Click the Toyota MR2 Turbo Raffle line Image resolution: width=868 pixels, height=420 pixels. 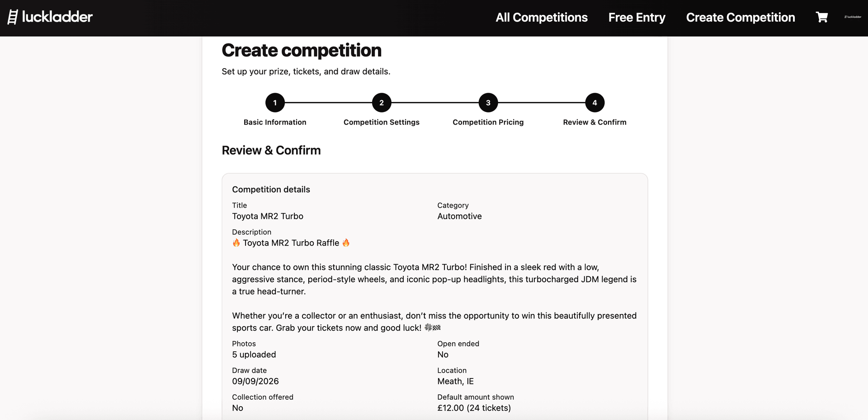click(291, 243)
